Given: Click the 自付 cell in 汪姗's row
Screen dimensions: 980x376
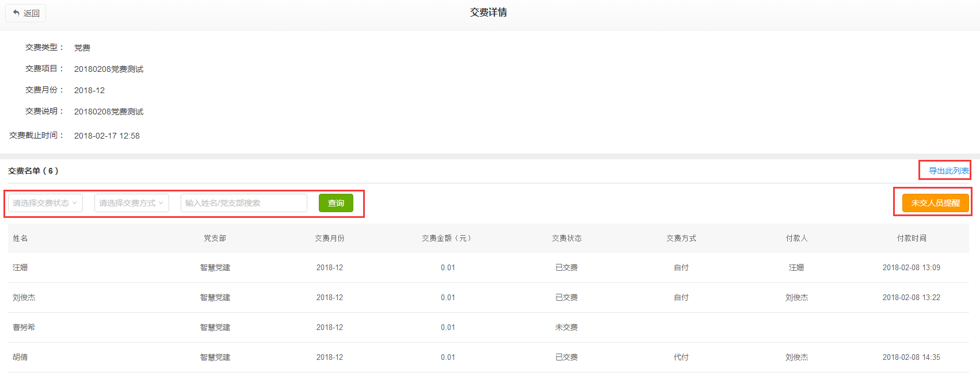Looking at the screenshot, I should pyautogui.click(x=681, y=267).
